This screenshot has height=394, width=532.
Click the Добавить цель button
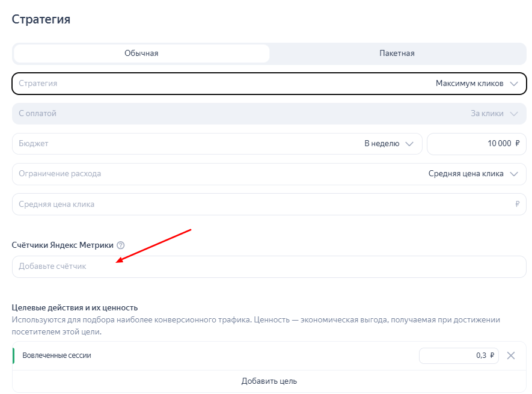[269, 381]
